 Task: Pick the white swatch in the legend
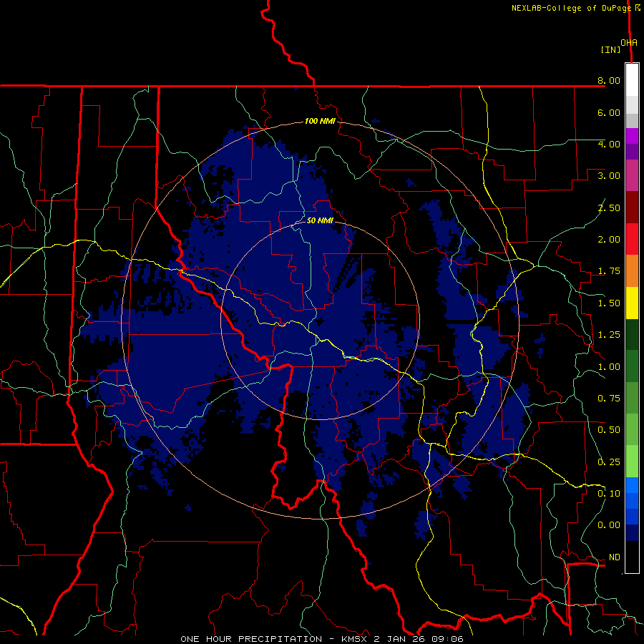pos(632,80)
